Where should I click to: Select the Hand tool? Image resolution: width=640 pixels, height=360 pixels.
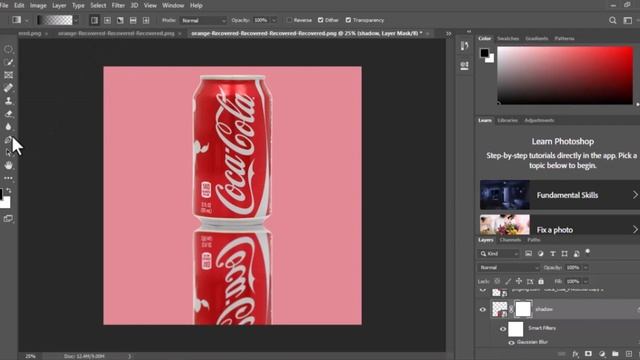pyautogui.click(x=8, y=165)
